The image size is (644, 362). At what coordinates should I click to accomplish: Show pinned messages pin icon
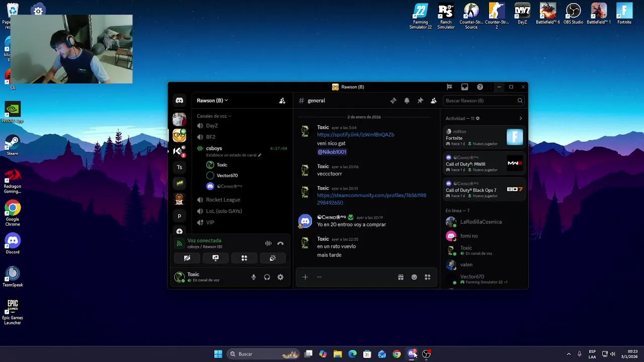[x=420, y=101]
